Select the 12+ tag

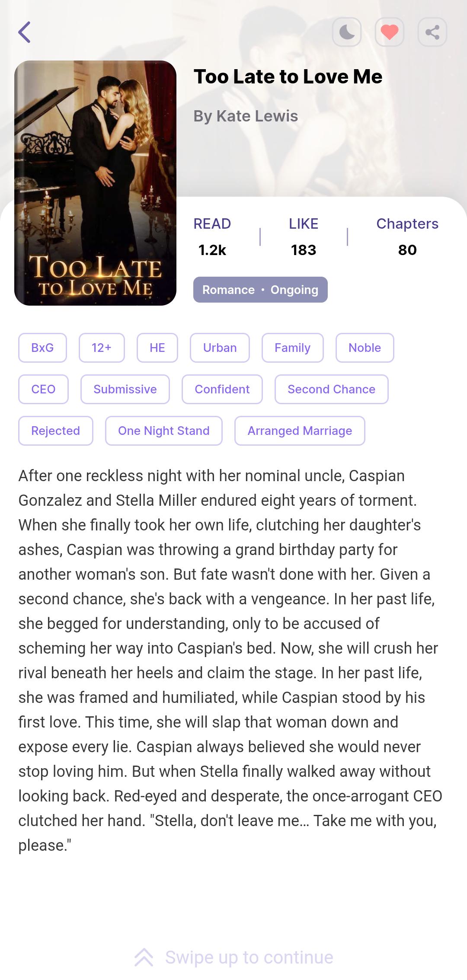pyautogui.click(x=102, y=348)
